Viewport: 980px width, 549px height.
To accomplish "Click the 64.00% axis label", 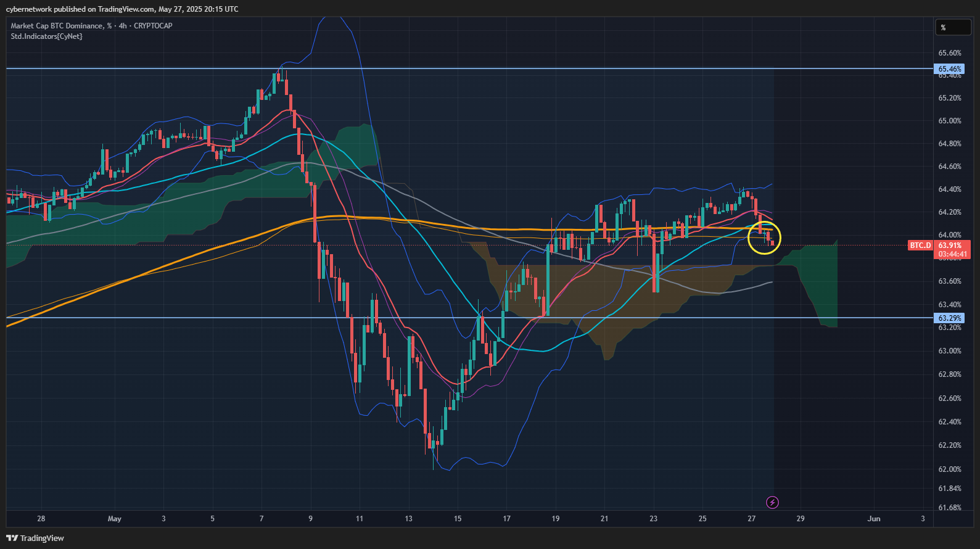I will (x=950, y=235).
